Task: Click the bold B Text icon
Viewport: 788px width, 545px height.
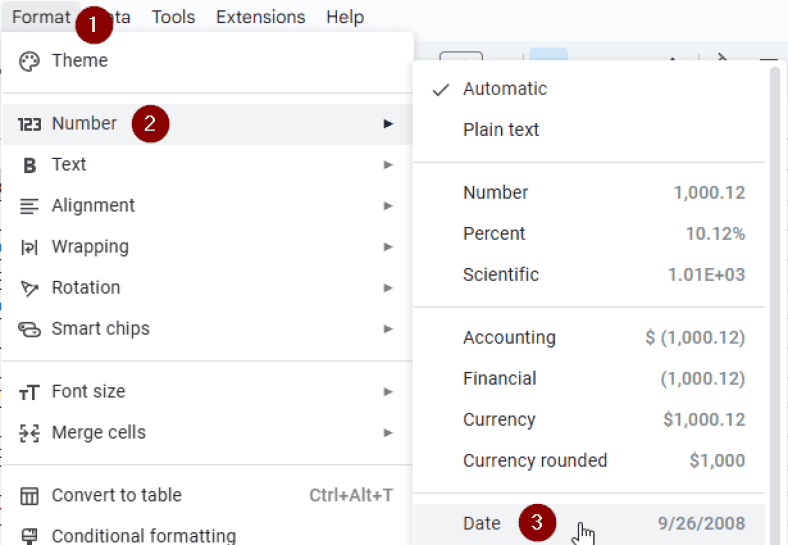Action: click(29, 165)
